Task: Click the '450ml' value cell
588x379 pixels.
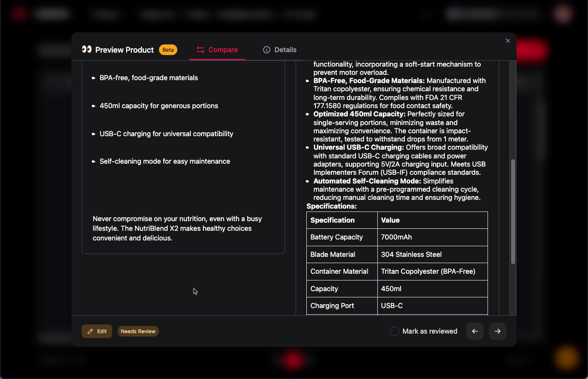Action: 432,289
